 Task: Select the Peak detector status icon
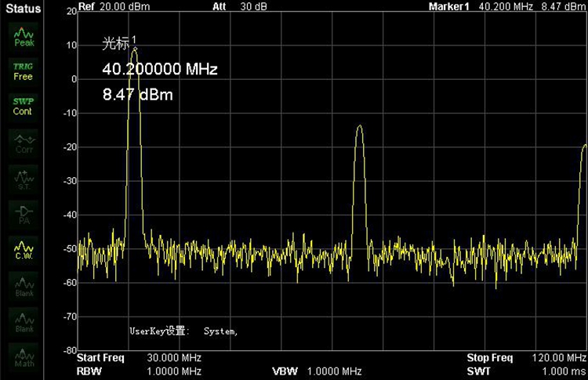pos(24,36)
